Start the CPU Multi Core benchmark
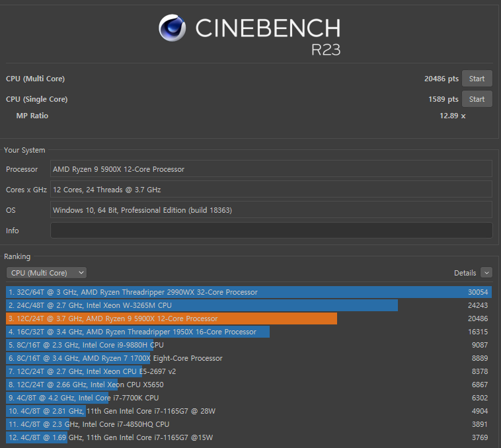 (x=477, y=79)
